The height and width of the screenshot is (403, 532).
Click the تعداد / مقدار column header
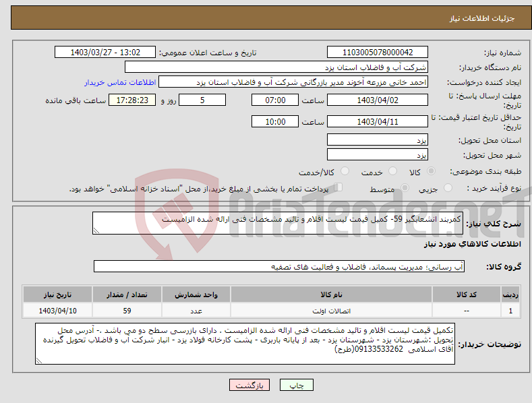pos(127,294)
